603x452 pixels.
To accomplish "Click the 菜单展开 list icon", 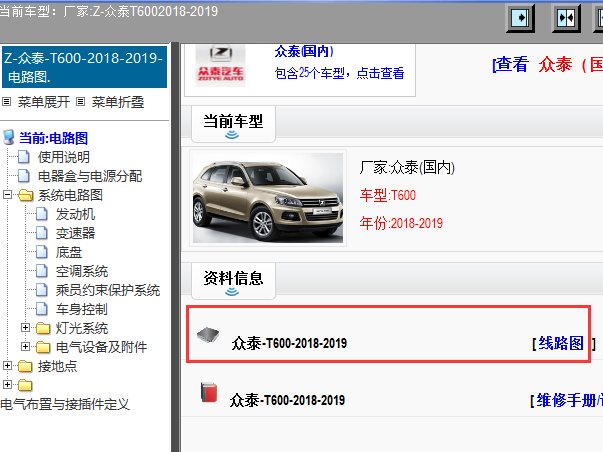I will coord(7,102).
